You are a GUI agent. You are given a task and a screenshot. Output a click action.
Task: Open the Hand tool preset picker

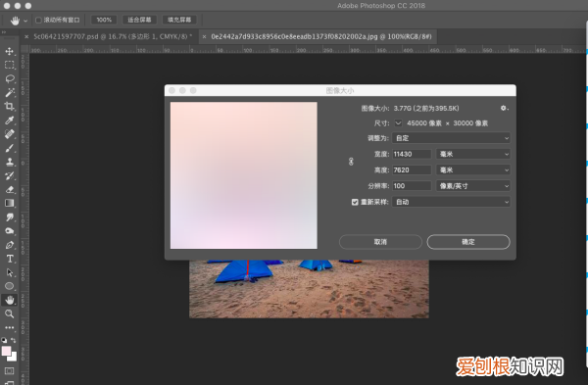coord(25,21)
